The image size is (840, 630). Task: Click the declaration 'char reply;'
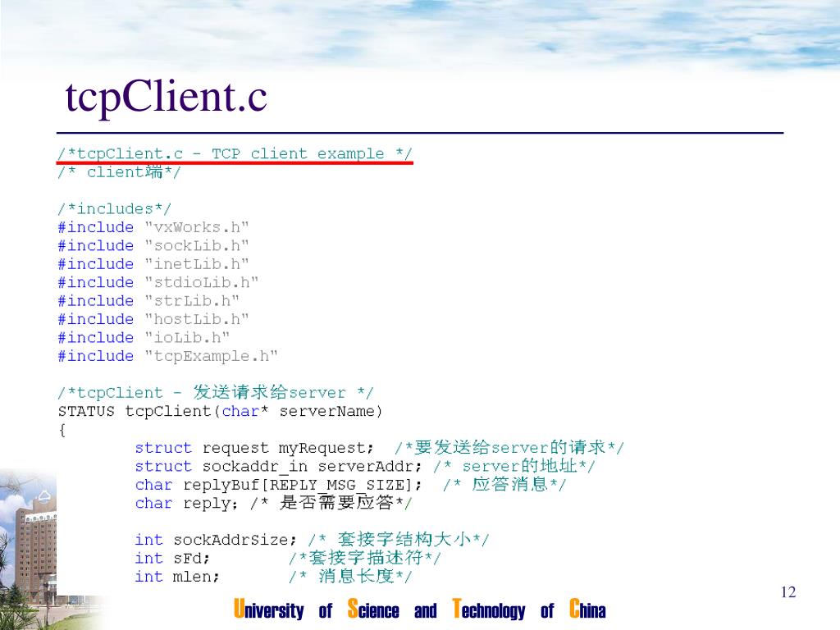pos(186,503)
